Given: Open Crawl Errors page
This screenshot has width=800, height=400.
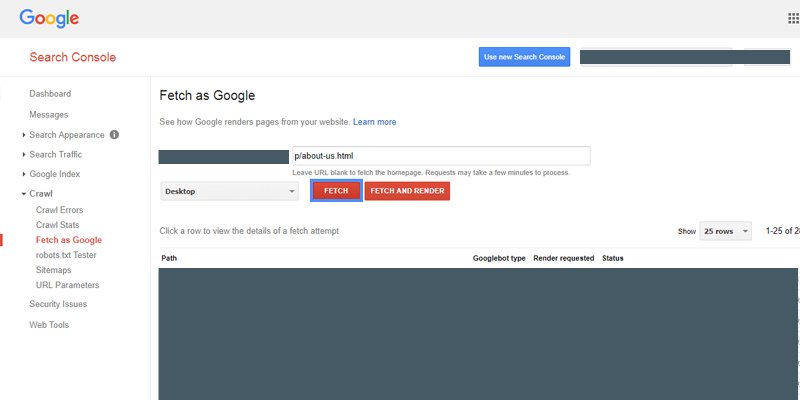Looking at the screenshot, I should pos(59,210).
